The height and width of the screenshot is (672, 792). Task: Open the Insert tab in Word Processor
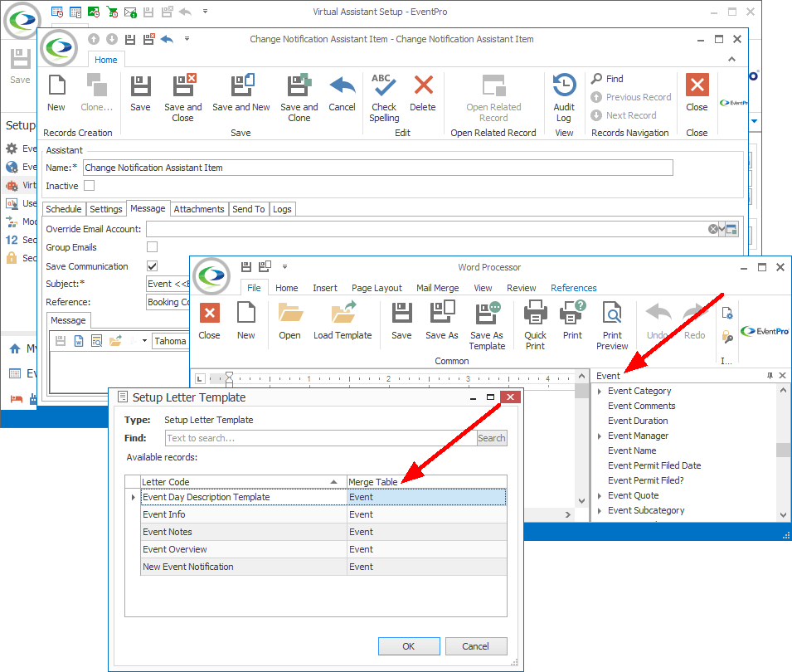point(325,288)
